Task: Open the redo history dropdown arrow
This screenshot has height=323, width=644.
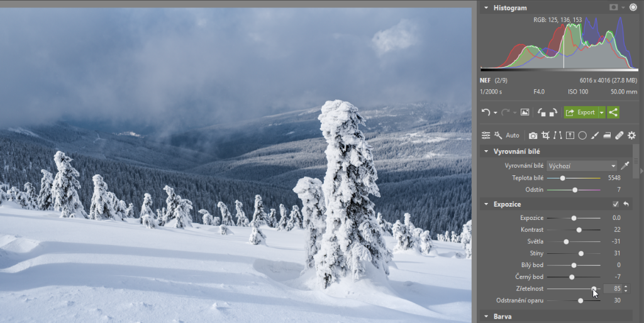Action: (514, 112)
